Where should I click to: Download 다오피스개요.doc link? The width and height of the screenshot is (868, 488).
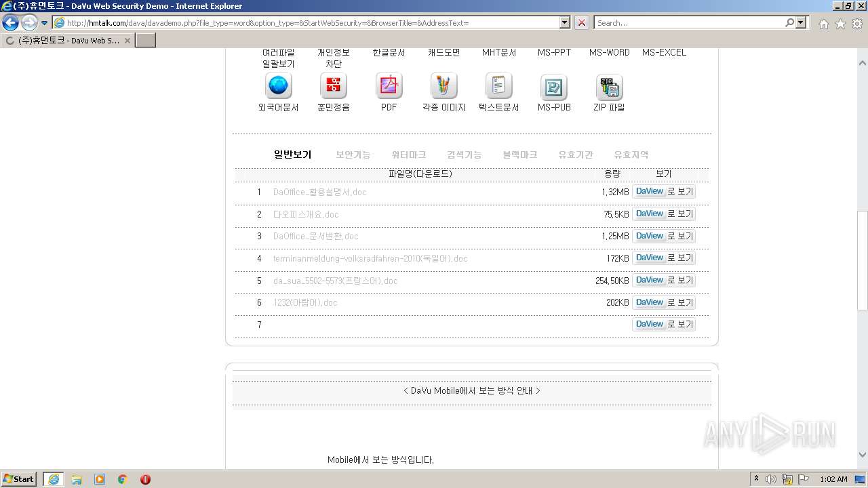point(306,214)
